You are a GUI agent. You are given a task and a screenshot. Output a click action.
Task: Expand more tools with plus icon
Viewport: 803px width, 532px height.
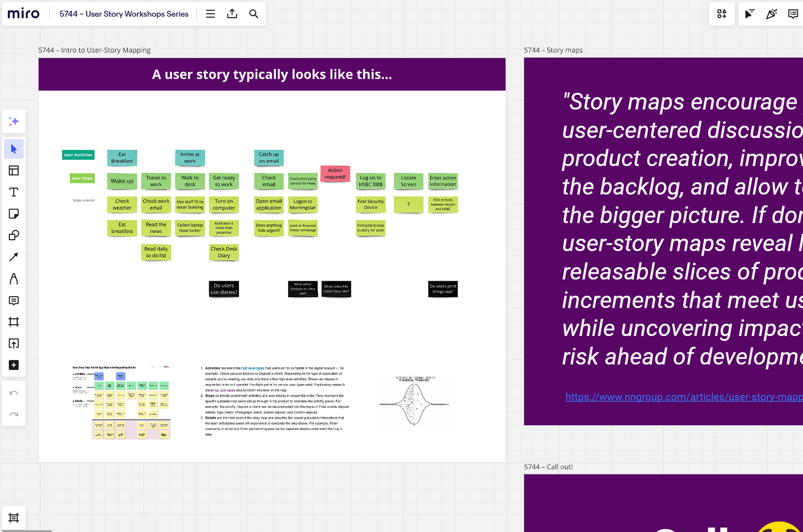[x=14, y=365]
